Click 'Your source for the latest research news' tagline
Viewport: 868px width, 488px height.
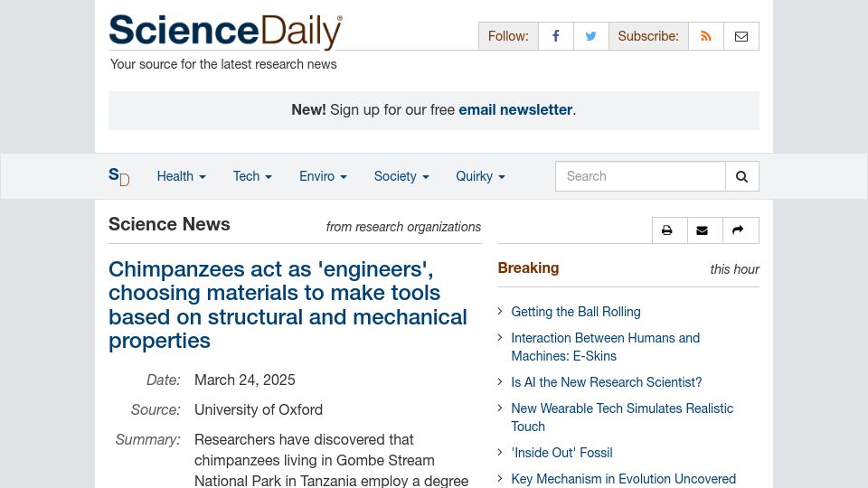tap(223, 64)
